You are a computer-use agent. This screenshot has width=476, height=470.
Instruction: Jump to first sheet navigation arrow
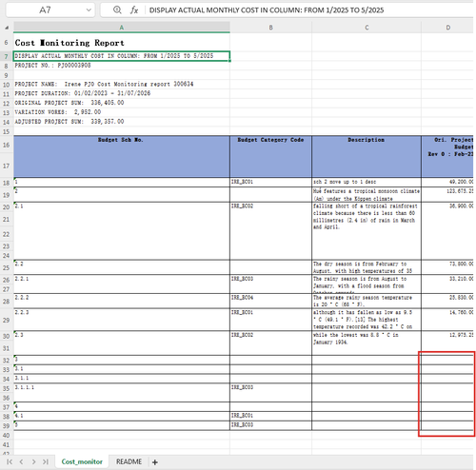tap(10, 461)
